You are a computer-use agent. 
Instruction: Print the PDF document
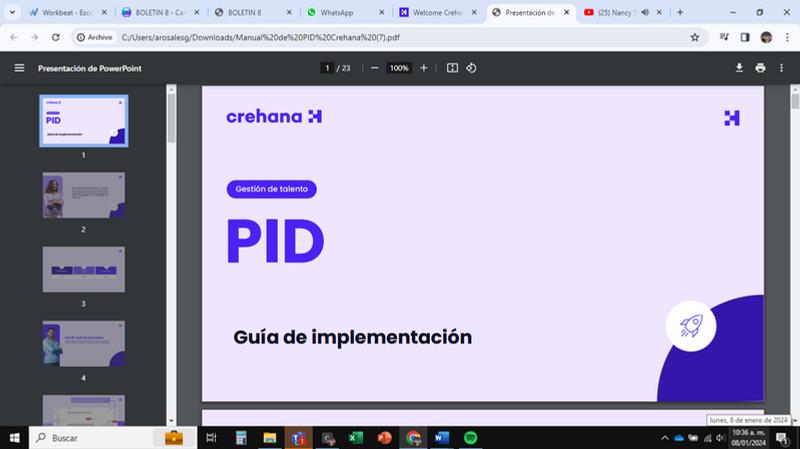coord(760,68)
